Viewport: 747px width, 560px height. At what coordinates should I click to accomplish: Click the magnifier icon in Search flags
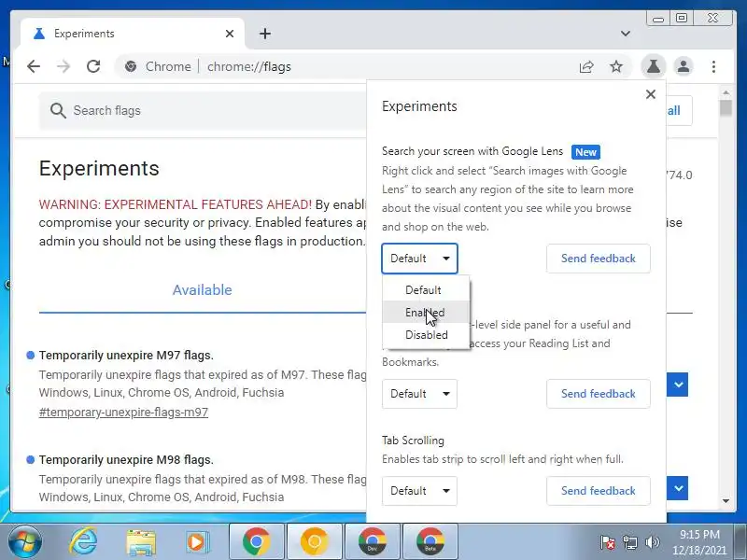tap(58, 110)
